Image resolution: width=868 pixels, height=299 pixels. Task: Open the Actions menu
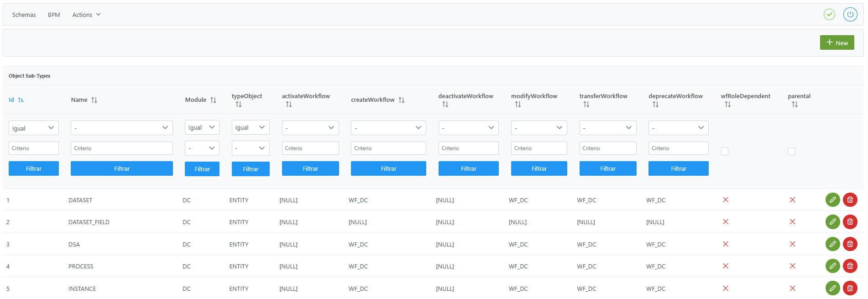tap(86, 15)
